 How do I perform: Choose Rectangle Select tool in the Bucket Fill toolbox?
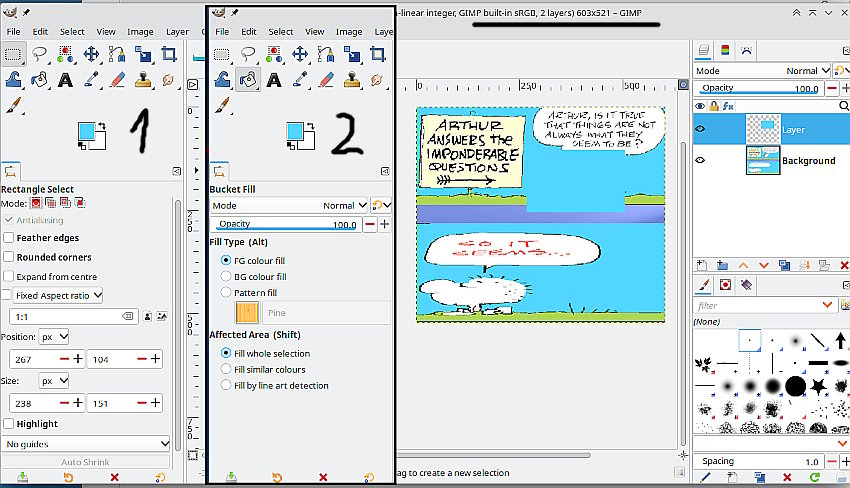pos(222,54)
